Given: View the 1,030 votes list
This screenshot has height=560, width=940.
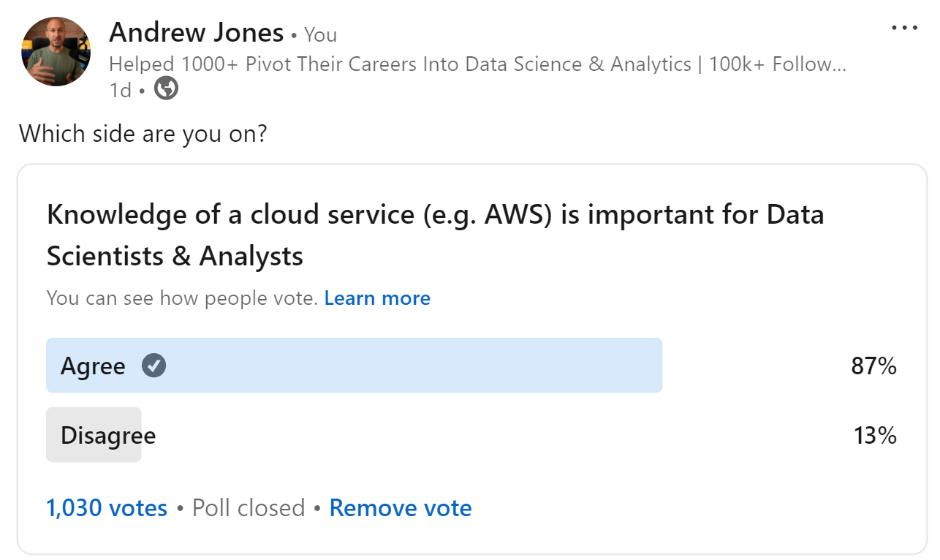Looking at the screenshot, I should 107,508.
